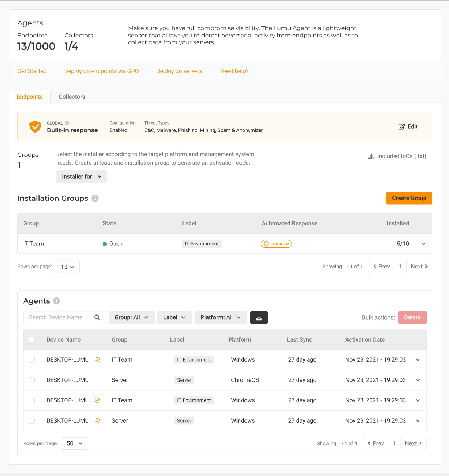
Task: Click the download icon beside Included IoCs
Action: point(371,156)
